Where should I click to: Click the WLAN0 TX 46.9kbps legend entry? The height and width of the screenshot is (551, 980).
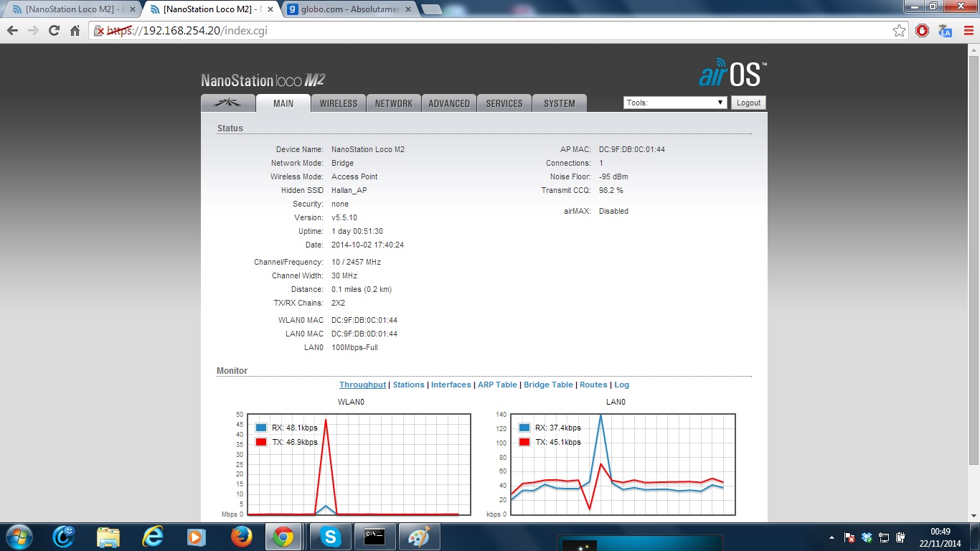point(287,442)
